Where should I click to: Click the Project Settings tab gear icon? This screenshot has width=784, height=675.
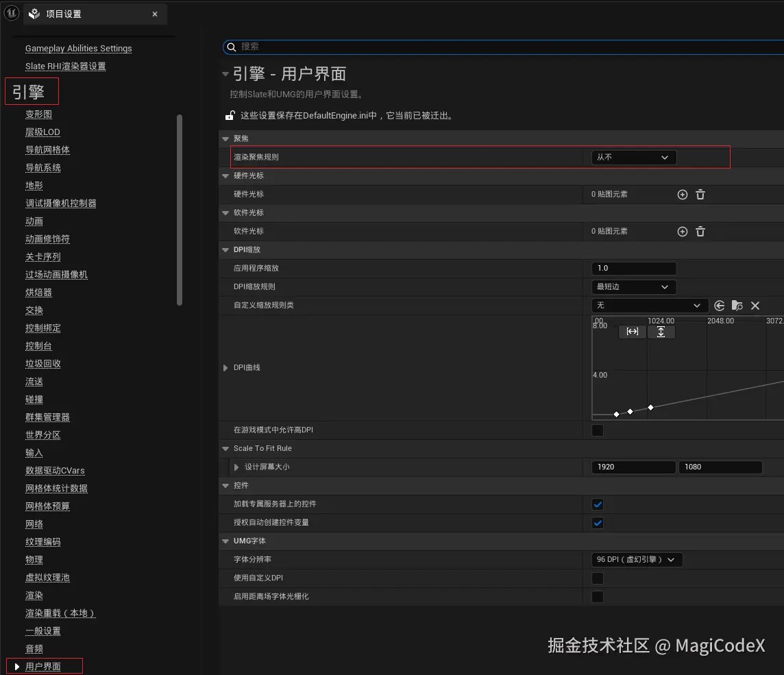(x=34, y=14)
